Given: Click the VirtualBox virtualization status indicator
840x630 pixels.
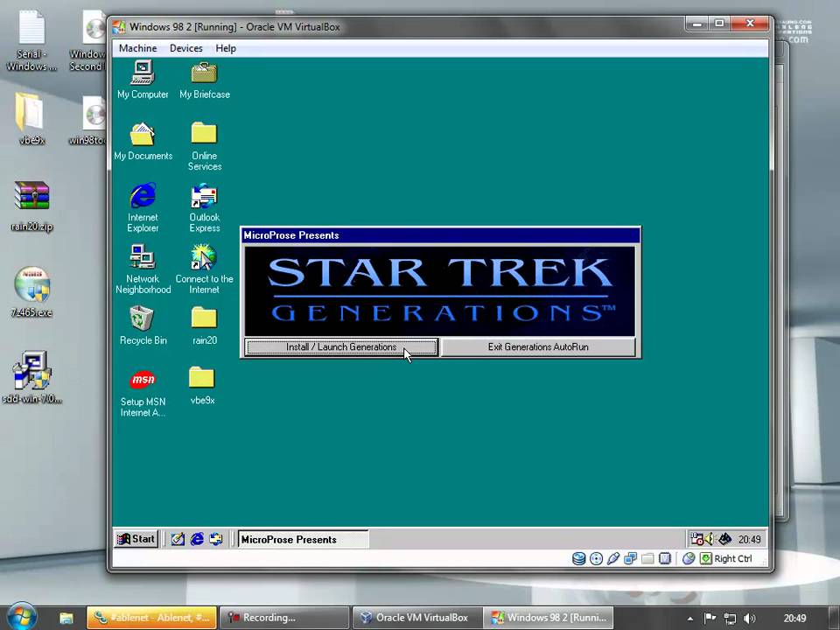Looking at the screenshot, I should [x=664, y=559].
